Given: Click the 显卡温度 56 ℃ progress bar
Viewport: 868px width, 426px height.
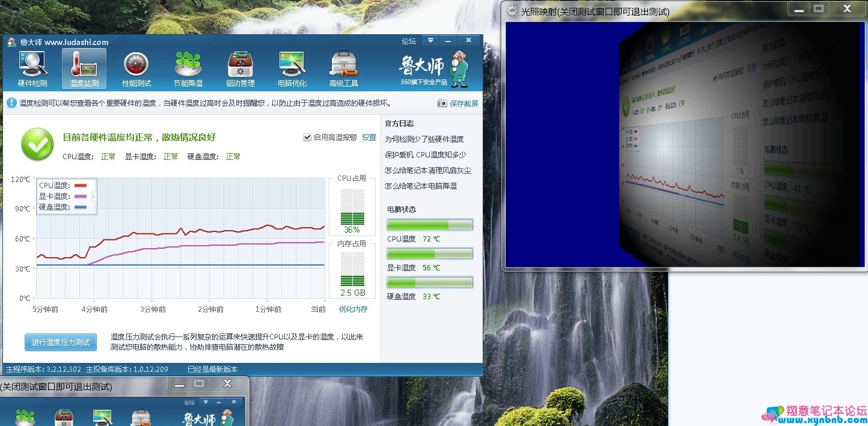Looking at the screenshot, I should pos(430,254).
